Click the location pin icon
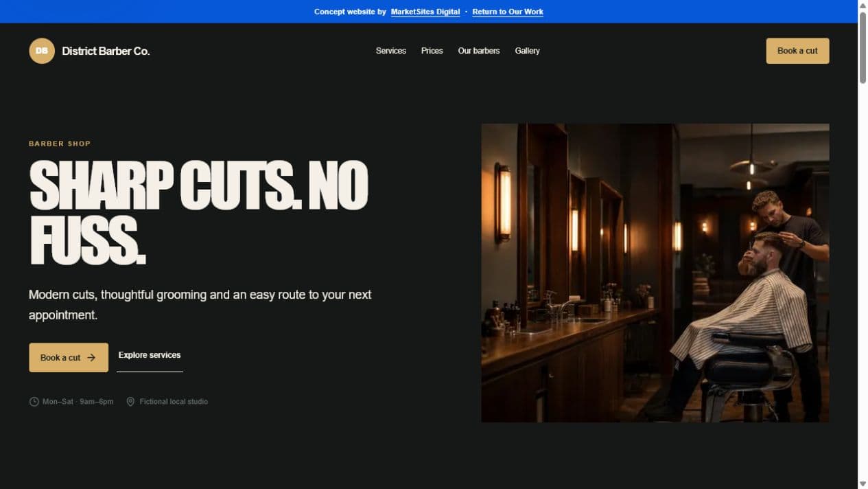Screen dimensions: 868x489 click(x=130, y=402)
